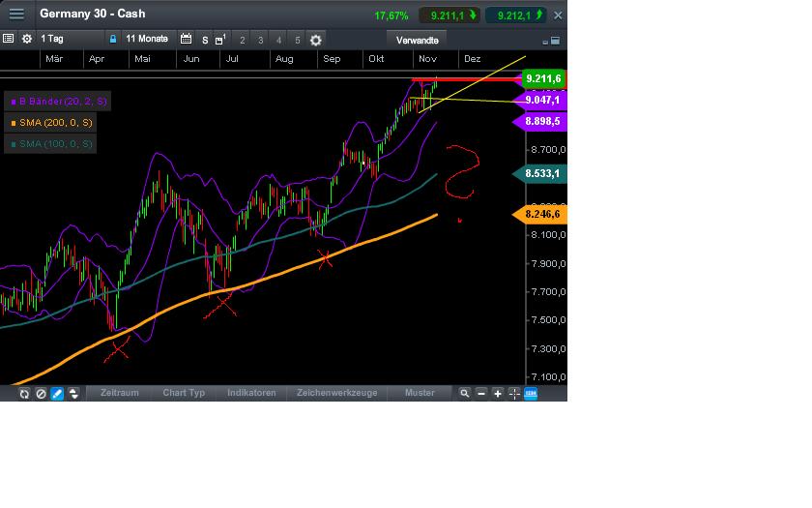Open the Verwandte tab
Viewport: 812px width, 508px height.
click(417, 40)
